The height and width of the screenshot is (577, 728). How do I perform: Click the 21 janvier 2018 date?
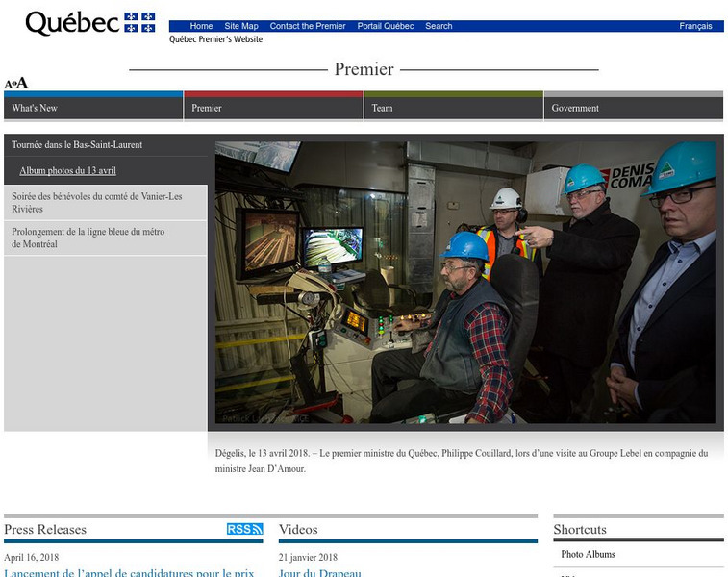(308, 557)
